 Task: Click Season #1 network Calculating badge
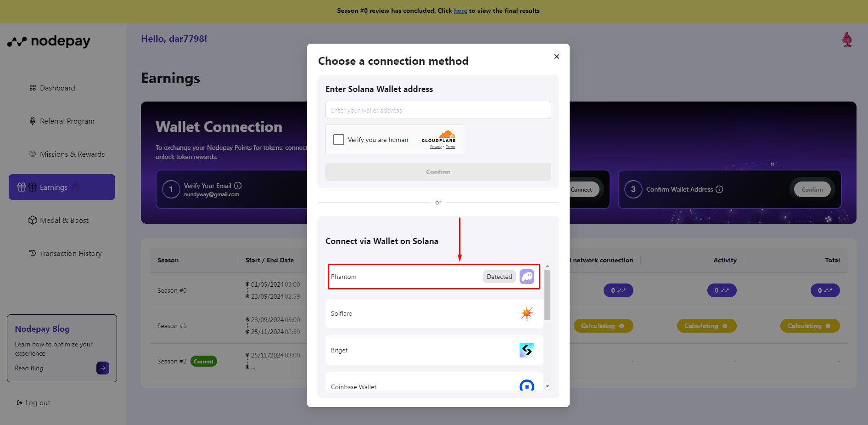tap(603, 326)
